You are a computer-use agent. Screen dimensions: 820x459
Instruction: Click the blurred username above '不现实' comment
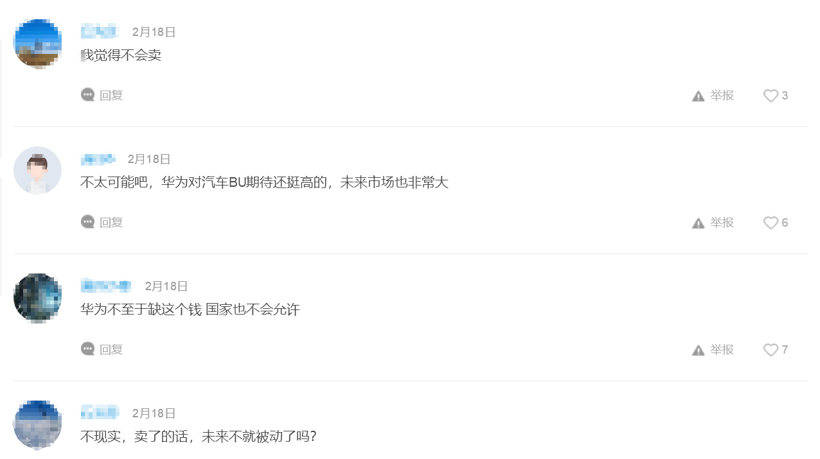[99, 412]
